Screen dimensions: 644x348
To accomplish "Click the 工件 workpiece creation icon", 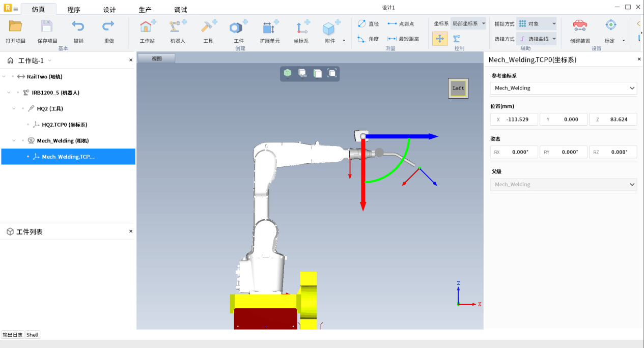I will 238,27.
